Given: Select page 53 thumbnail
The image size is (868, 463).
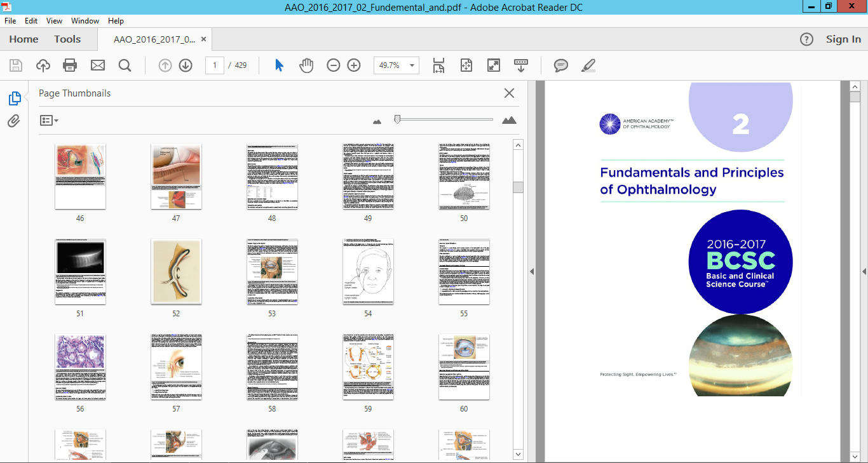Looking at the screenshot, I should click(x=272, y=272).
